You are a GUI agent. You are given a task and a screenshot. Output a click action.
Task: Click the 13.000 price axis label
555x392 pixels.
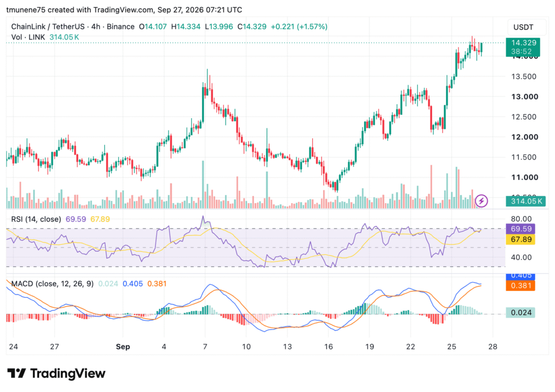coord(525,97)
